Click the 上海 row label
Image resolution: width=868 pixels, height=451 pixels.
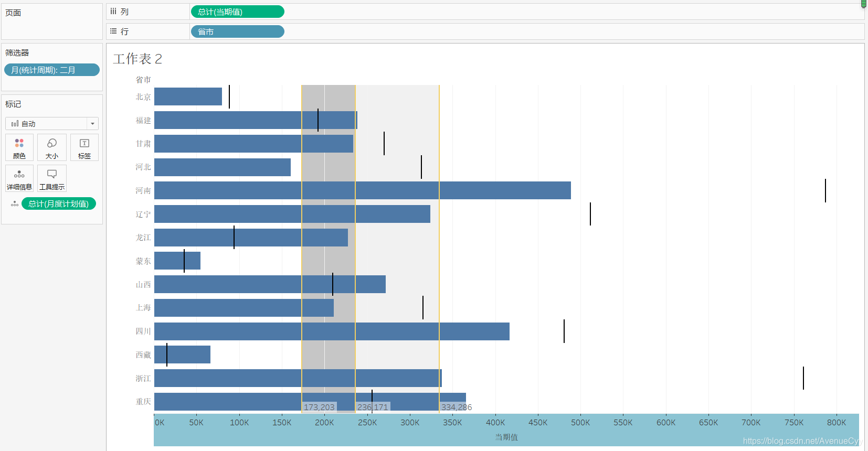143,308
